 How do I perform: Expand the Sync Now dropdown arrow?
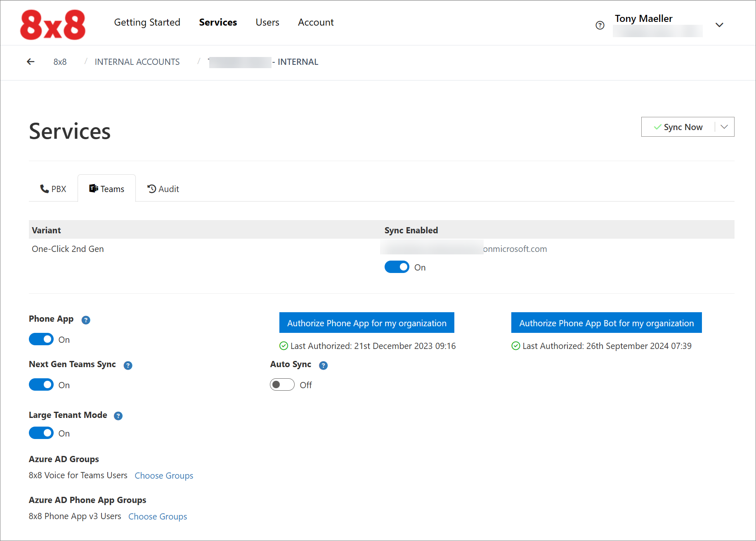tap(724, 127)
